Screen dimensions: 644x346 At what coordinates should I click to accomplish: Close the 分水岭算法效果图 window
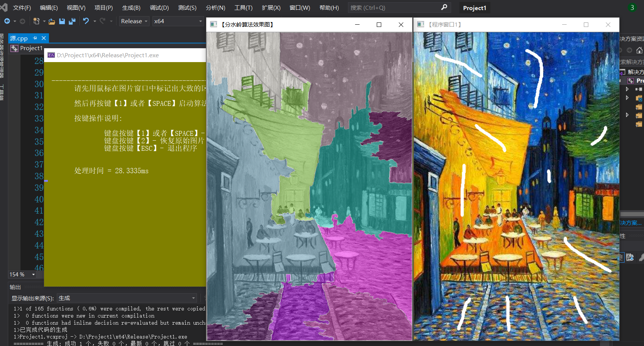(401, 25)
